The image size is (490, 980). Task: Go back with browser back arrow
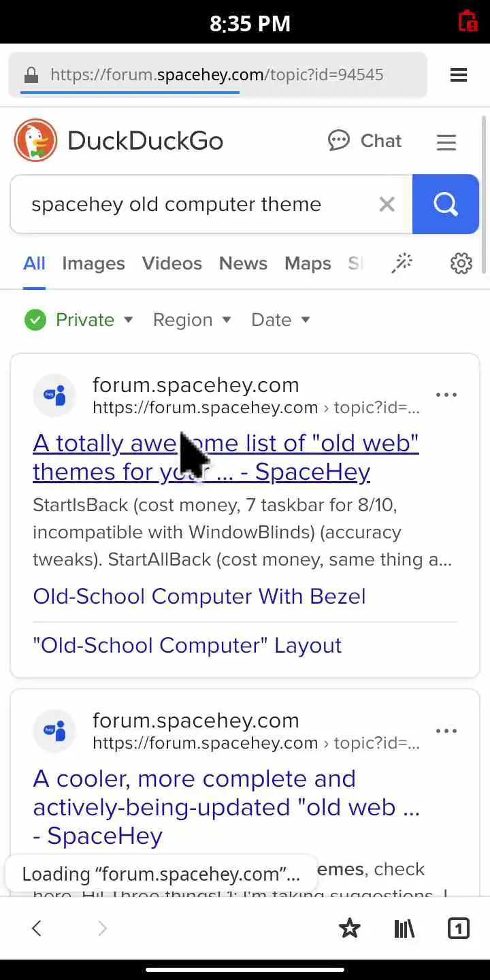[x=37, y=928]
